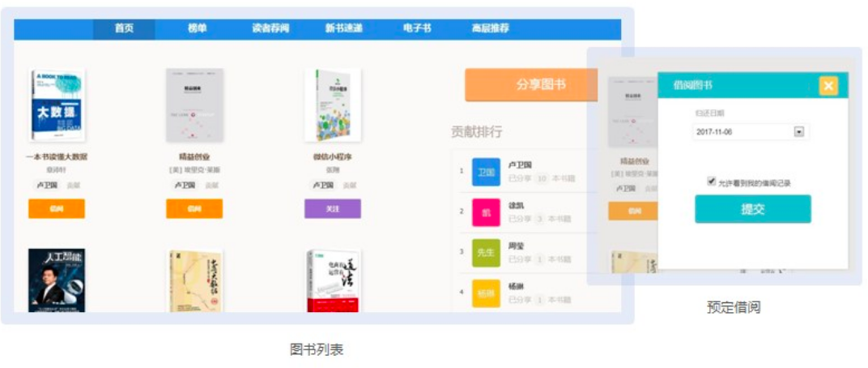The height and width of the screenshot is (368, 868).
Task: Click orange 借阅 button under 一本书读懂大数据
Action: [57, 209]
